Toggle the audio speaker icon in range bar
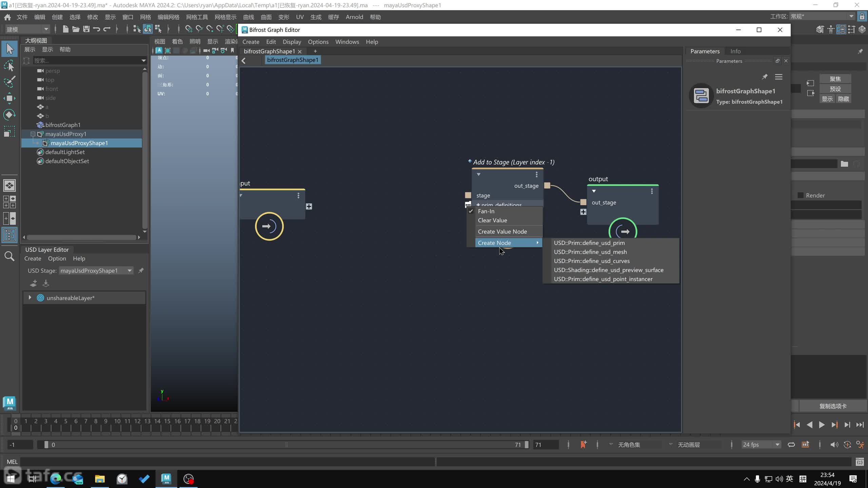Viewport: 868px width, 488px height. tap(834, 445)
